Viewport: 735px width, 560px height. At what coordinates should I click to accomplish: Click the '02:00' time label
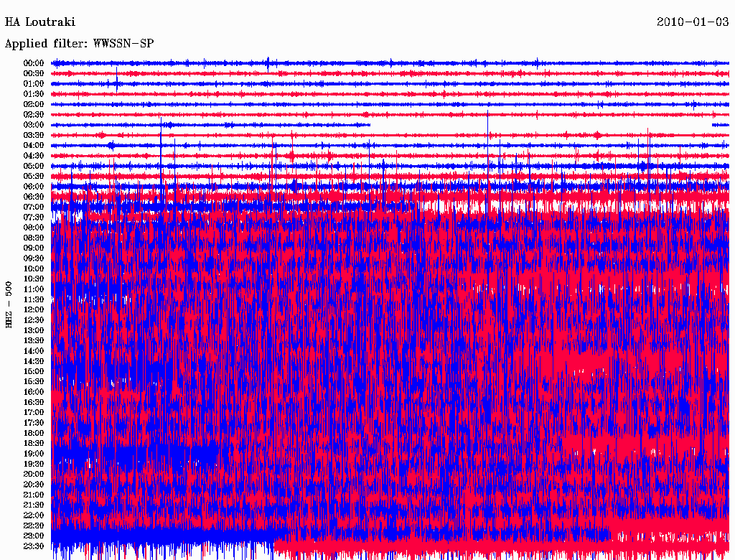click(x=34, y=104)
